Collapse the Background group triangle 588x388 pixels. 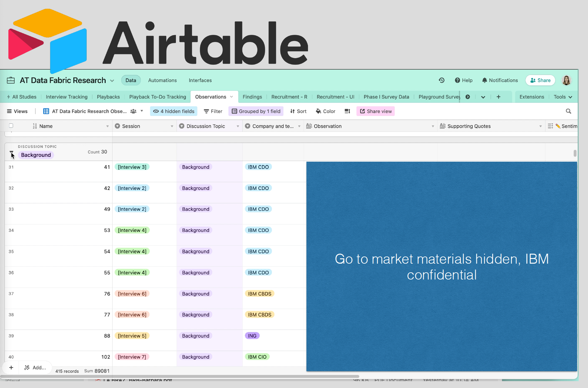tap(11, 153)
